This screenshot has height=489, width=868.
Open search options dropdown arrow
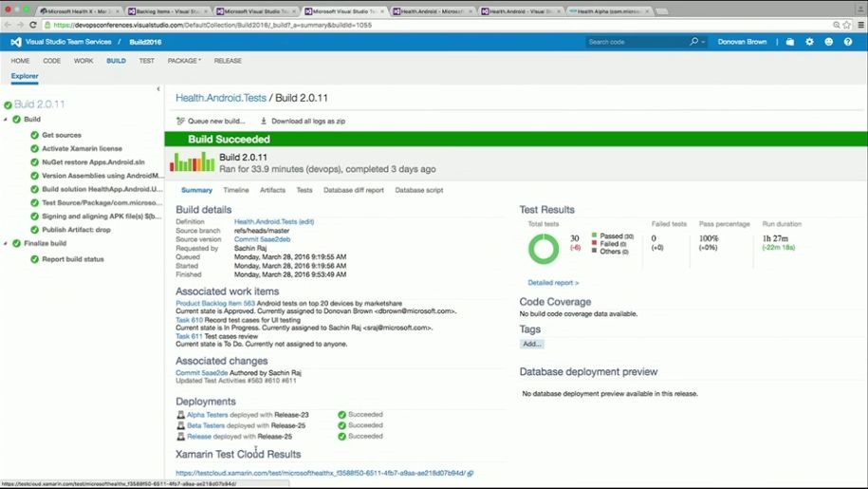[x=703, y=42]
